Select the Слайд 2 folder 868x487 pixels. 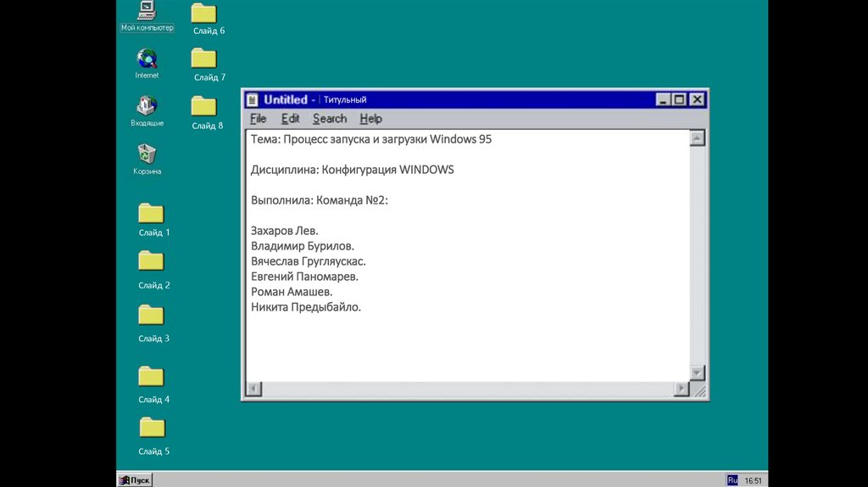[x=151, y=261]
